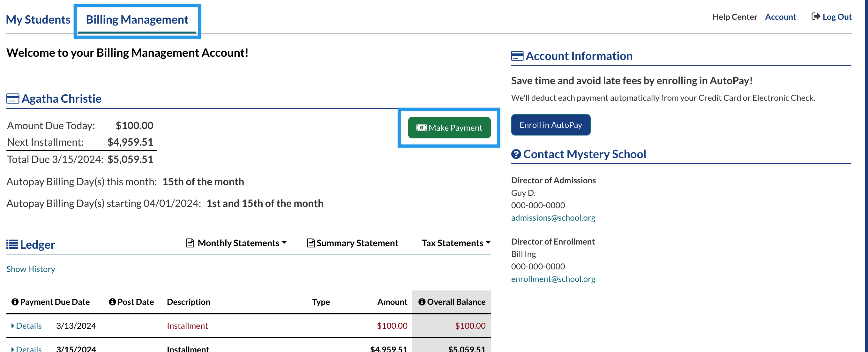
Task: Click the Contact Mystery School question icon
Action: pyautogui.click(x=516, y=154)
